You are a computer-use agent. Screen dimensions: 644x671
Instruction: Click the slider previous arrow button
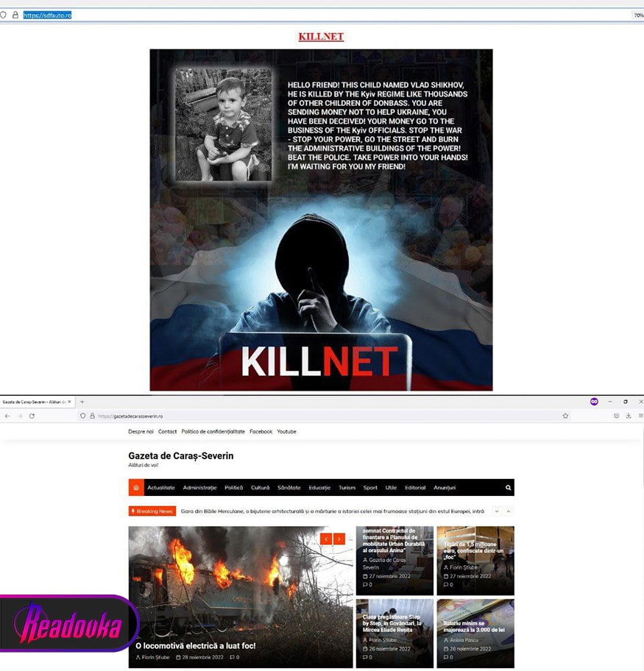point(326,539)
